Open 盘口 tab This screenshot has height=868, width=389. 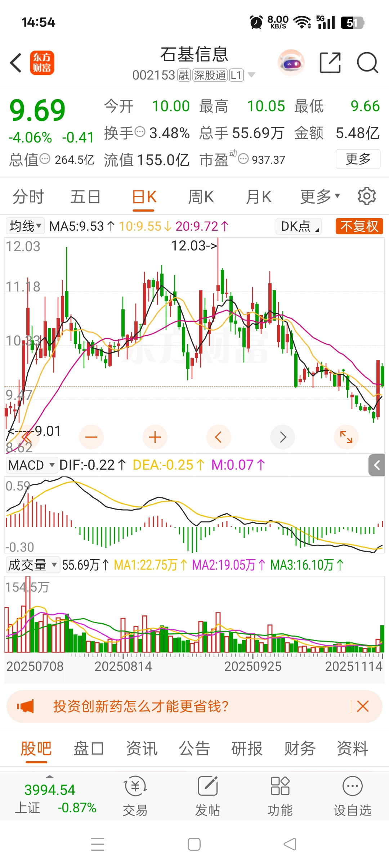[x=89, y=749]
